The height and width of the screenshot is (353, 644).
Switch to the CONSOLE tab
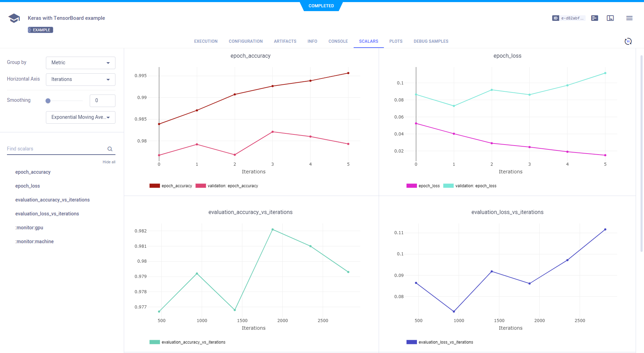click(x=338, y=41)
